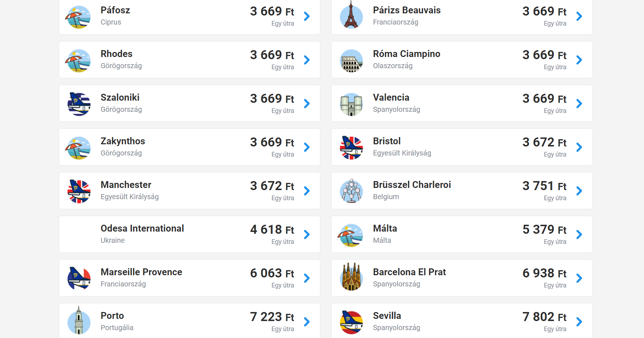Open the Manchester destination link
This screenshot has height=338, width=644.
point(126,185)
